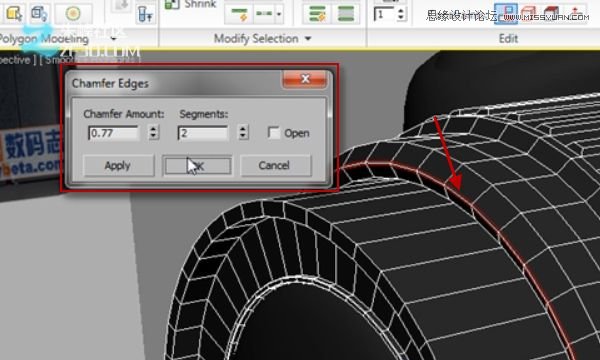The height and width of the screenshot is (360, 600).
Task: Click the rightmost red arrow icon in the Edit group
Action: point(574,14)
